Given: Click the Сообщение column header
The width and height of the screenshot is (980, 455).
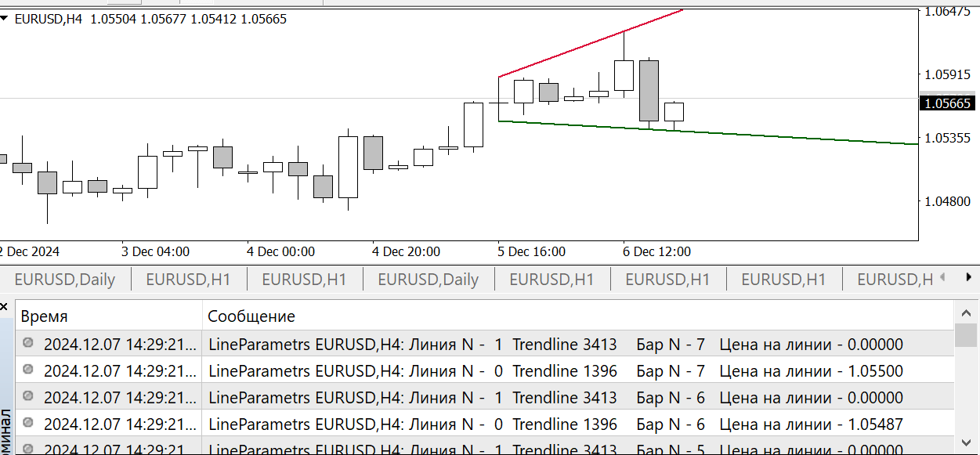Looking at the screenshot, I should point(578,316).
